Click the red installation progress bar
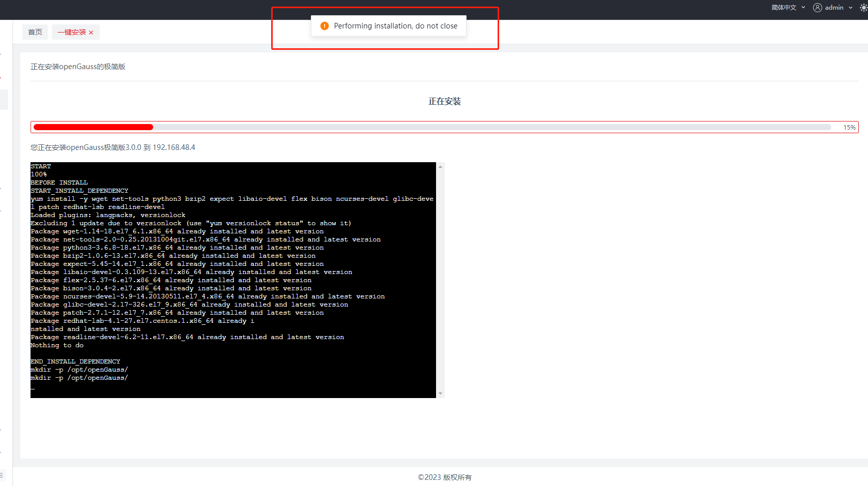Viewport: 868px width, 486px height. (x=94, y=127)
